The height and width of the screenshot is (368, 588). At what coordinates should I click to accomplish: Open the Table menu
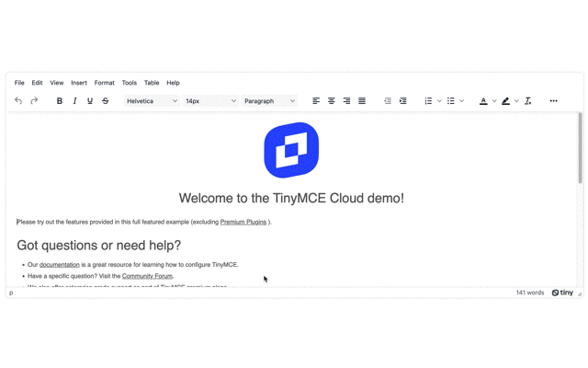click(152, 83)
